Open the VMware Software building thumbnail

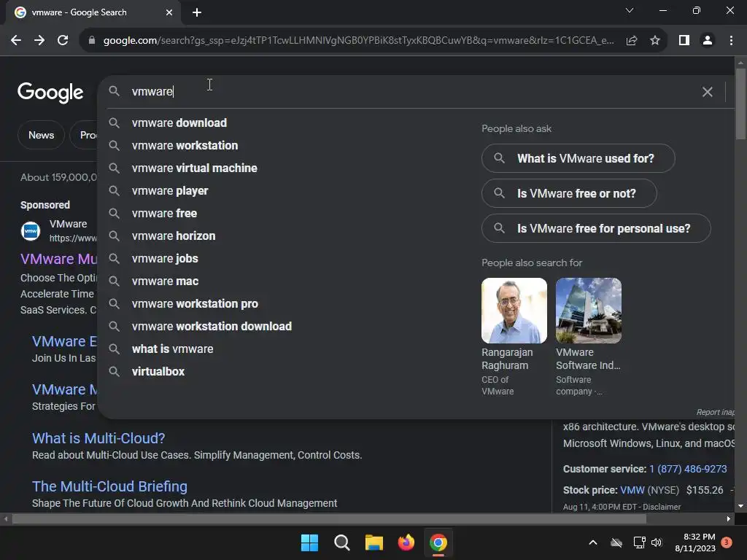[x=589, y=311]
